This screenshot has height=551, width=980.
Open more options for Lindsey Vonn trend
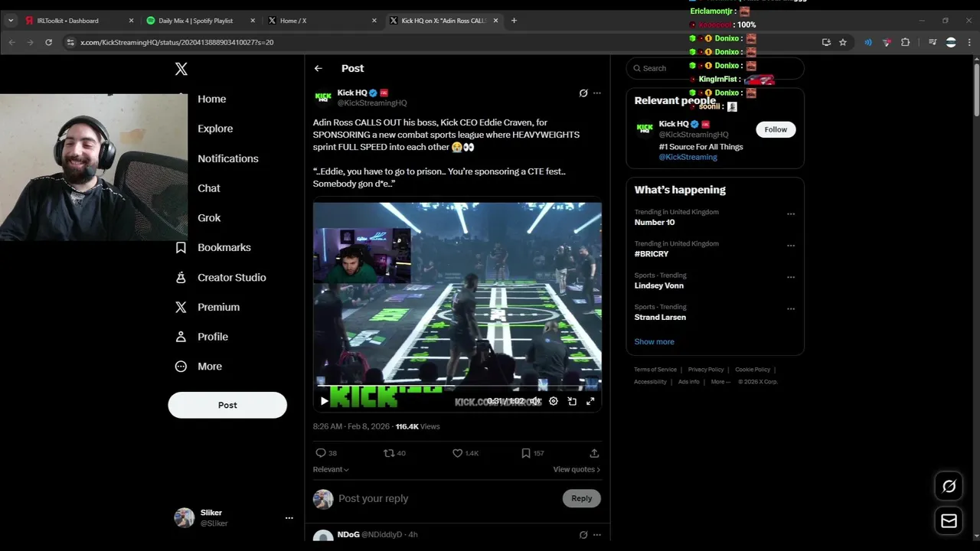(x=791, y=278)
